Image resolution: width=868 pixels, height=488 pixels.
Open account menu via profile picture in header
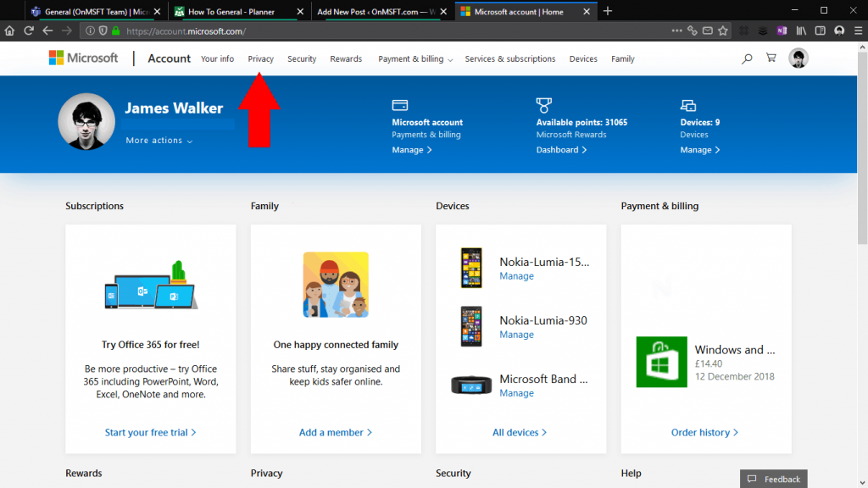point(798,58)
